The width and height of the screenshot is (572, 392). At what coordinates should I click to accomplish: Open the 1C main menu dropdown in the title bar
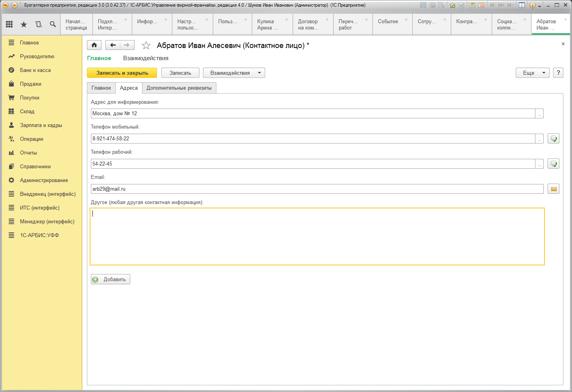click(x=15, y=5)
